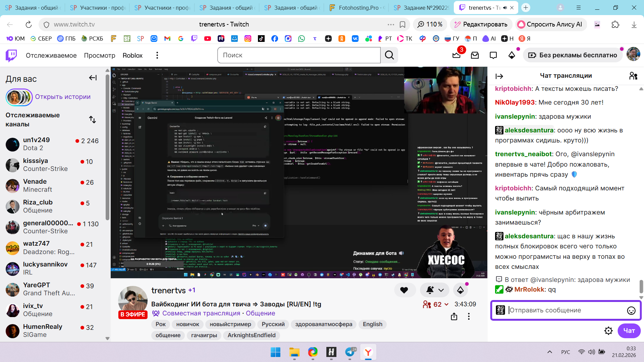Screen dimensions: 644x362
Task: Open Prime loot crown icon with badge
Action: [x=457, y=55]
